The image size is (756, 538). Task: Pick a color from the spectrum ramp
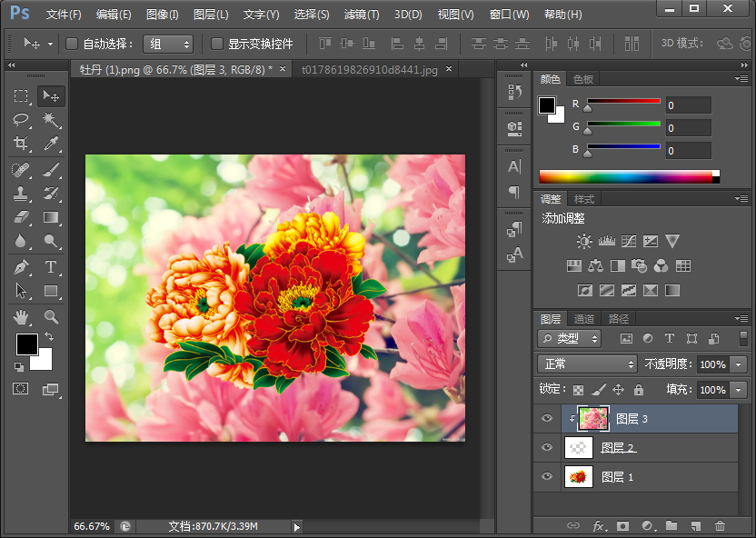[629, 176]
